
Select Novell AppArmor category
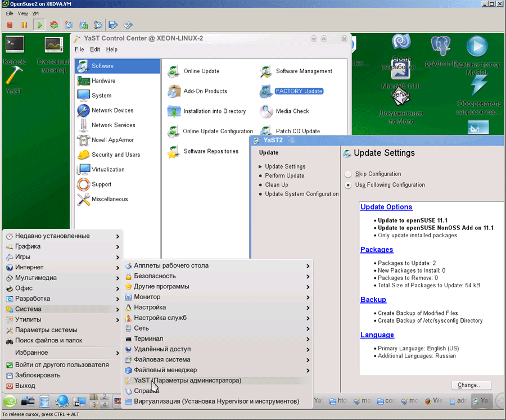118,140
